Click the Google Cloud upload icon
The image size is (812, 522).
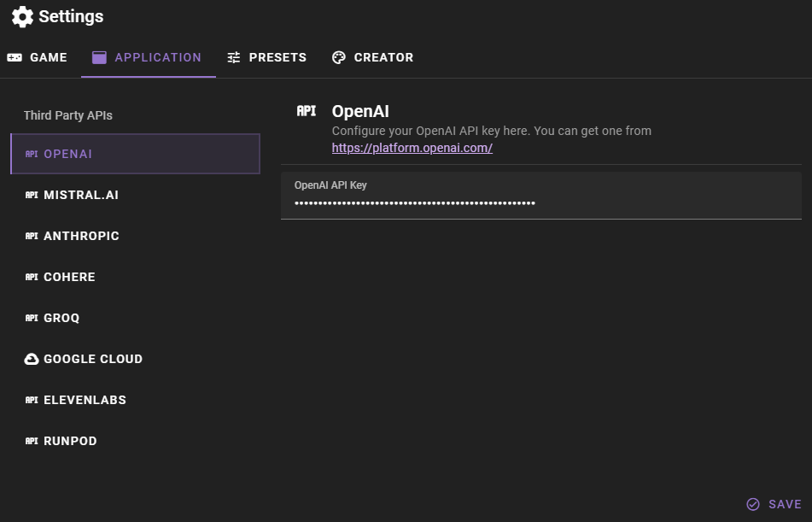[x=32, y=359]
